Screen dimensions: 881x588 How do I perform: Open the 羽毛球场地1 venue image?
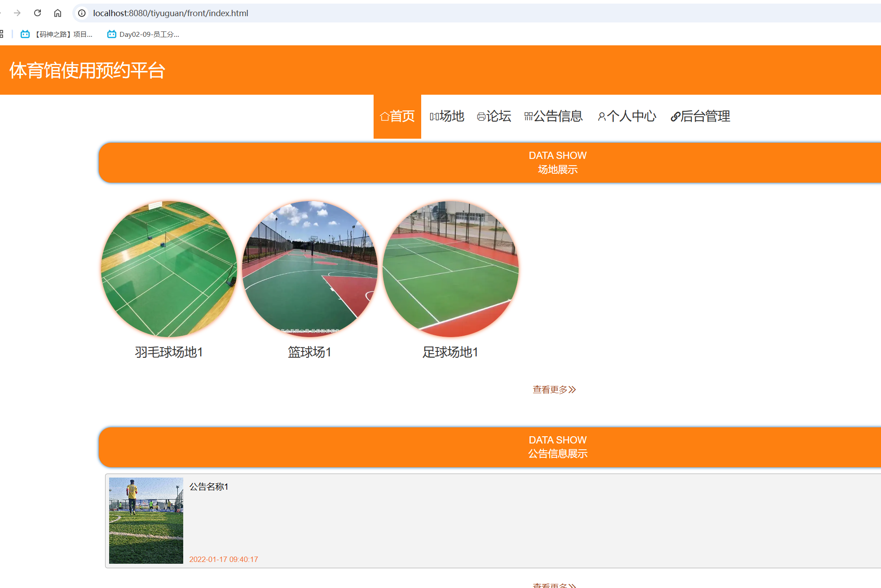[x=169, y=268]
